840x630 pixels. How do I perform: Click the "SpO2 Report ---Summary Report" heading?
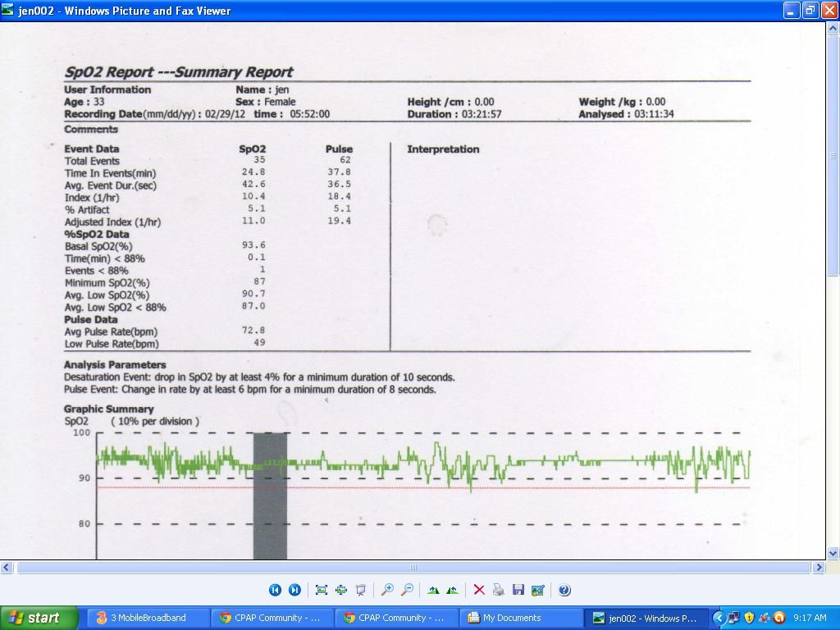pos(179,72)
